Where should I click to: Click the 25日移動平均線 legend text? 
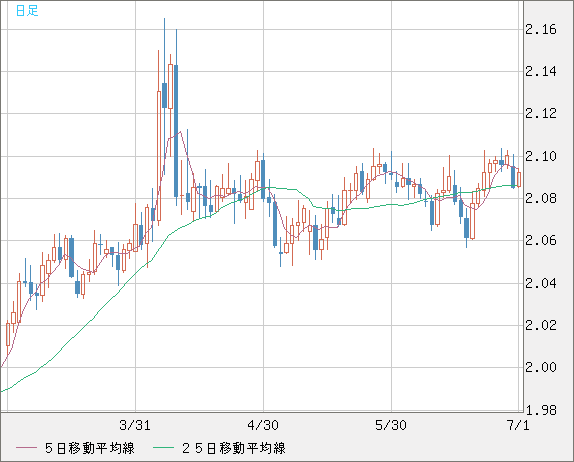[x=234, y=448]
